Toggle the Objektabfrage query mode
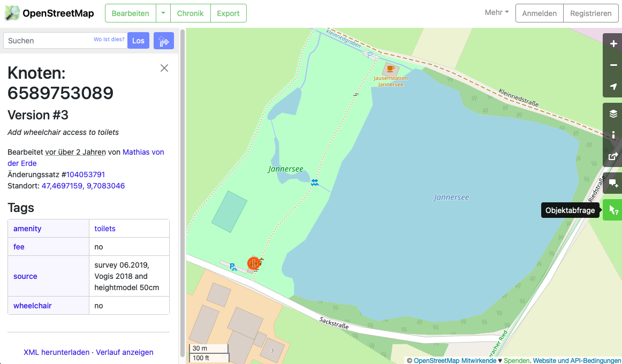Screen dimensions: 622x364 (x=612, y=210)
